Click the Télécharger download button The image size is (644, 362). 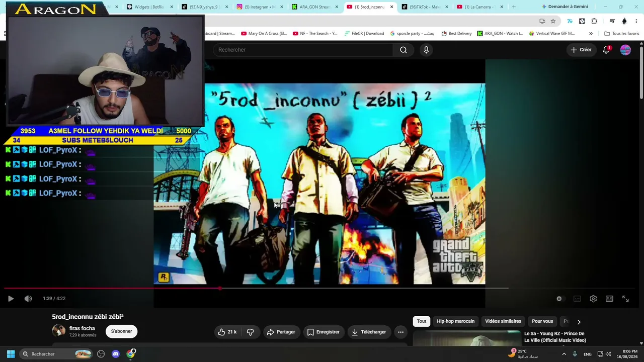point(369,332)
